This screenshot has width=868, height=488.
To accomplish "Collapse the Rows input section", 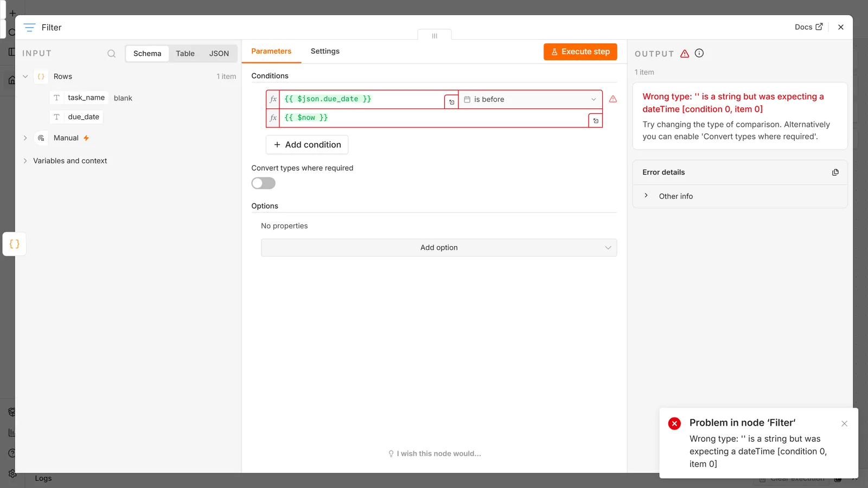I will [x=25, y=76].
